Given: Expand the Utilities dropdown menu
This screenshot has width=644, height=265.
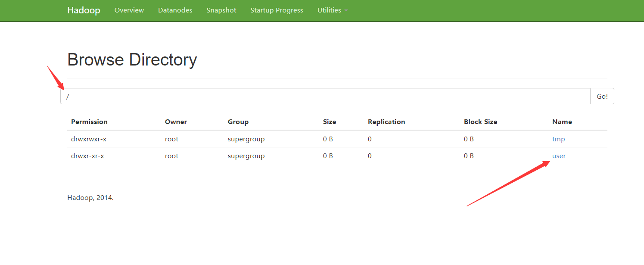Looking at the screenshot, I should 333,10.
